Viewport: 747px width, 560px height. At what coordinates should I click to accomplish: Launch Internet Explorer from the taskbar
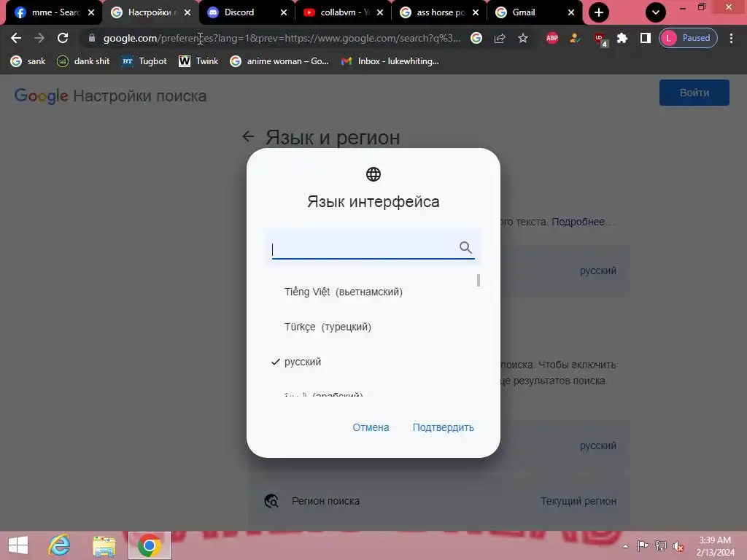[60, 545]
